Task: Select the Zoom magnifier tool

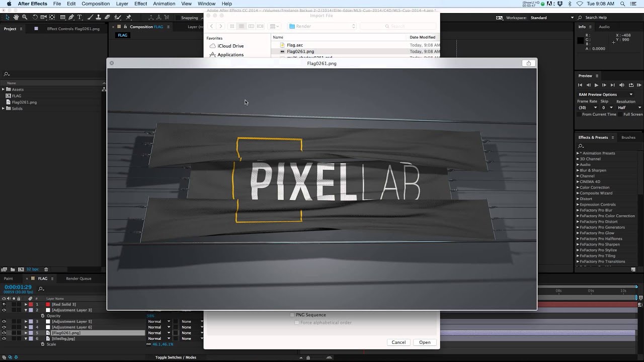Action: coord(25,17)
